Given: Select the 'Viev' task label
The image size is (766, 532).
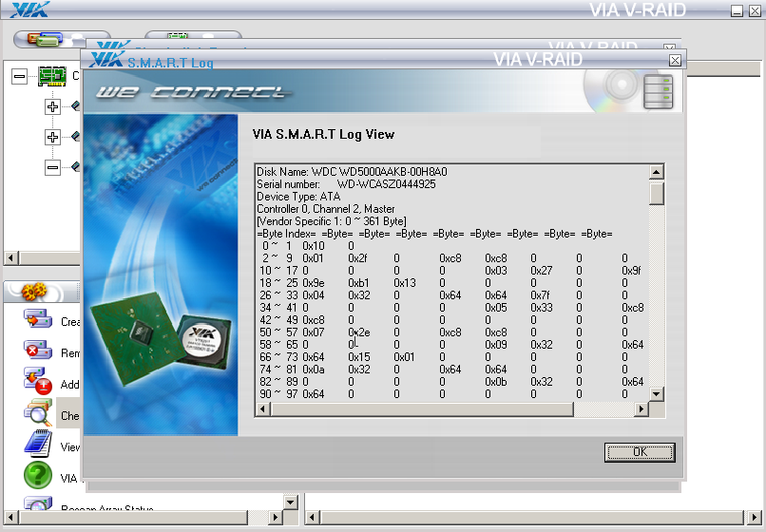Looking at the screenshot, I should [x=70, y=447].
